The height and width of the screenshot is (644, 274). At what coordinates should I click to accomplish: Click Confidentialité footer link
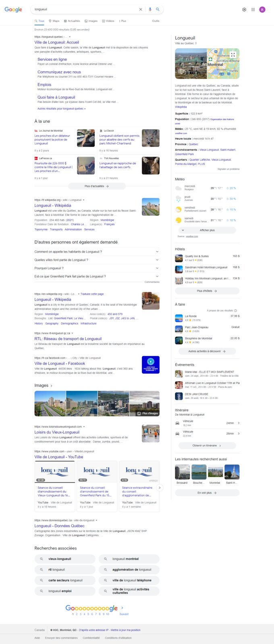[x=91, y=638]
